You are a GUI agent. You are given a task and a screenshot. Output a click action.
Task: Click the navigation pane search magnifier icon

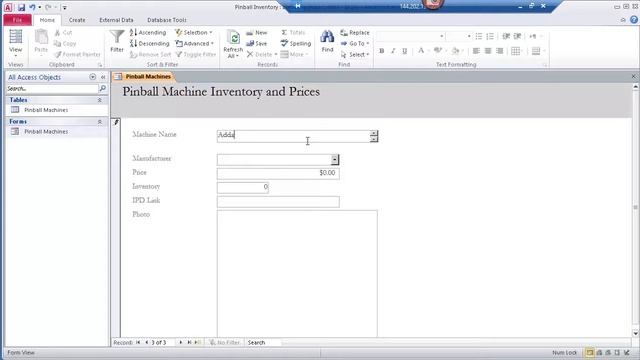[103, 89]
